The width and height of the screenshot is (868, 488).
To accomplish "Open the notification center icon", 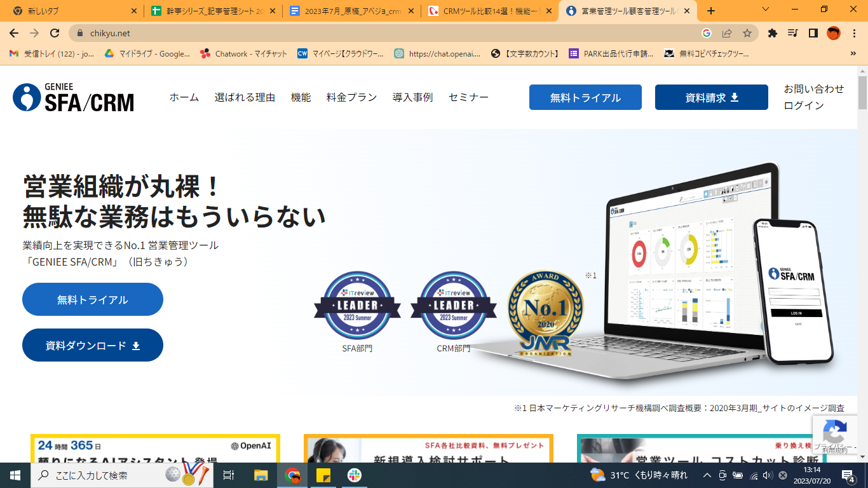I will (x=848, y=475).
